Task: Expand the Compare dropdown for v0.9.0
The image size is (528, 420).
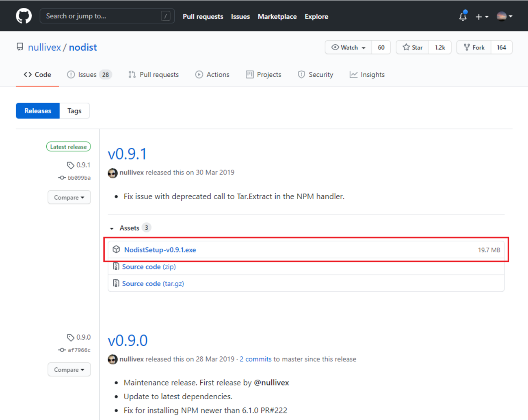Action: [x=69, y=370]
